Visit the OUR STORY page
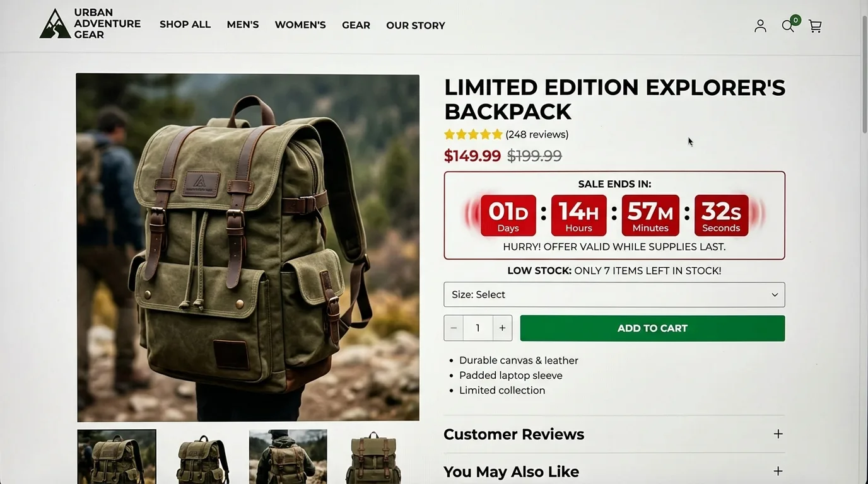868x484 pixels. pyautogui.click(x=416, y=26)
